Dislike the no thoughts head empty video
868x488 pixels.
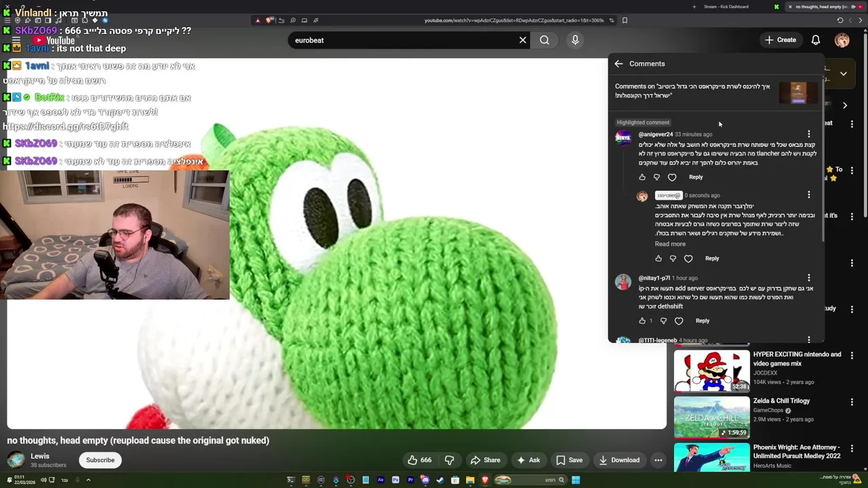[449, 460]
